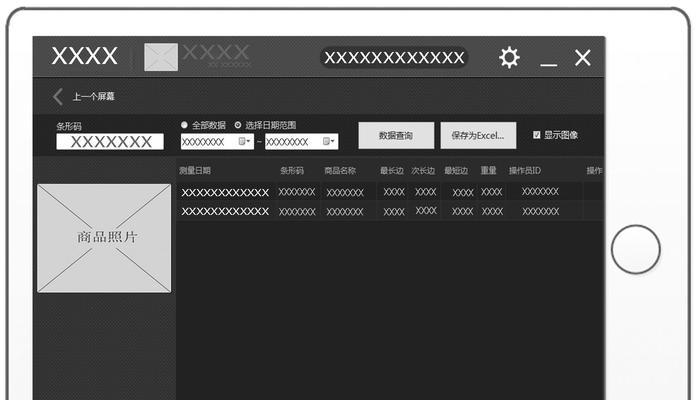This screenshot has height=400, width=698.
Task: Click the 商品名称 column header
Action: [x=340, y=171]
